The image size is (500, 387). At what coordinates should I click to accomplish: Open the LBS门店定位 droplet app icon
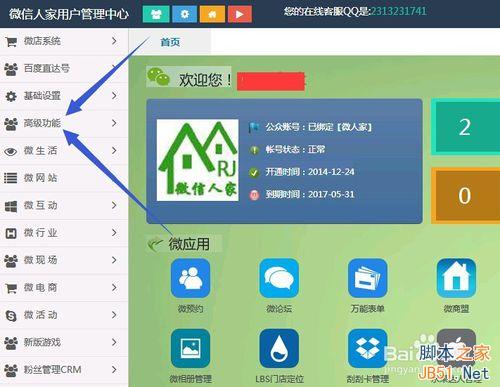279,348
